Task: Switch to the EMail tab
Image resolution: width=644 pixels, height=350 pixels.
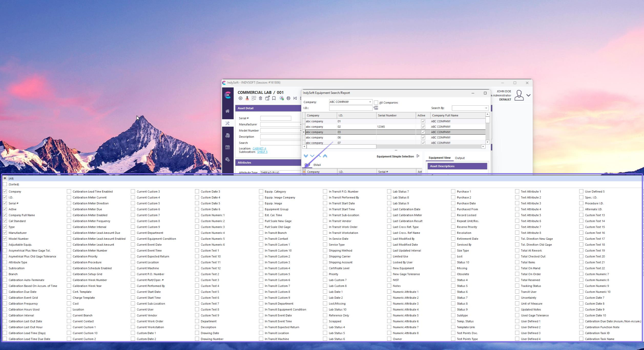Action: pyautogui.click(x=317, y=165)
